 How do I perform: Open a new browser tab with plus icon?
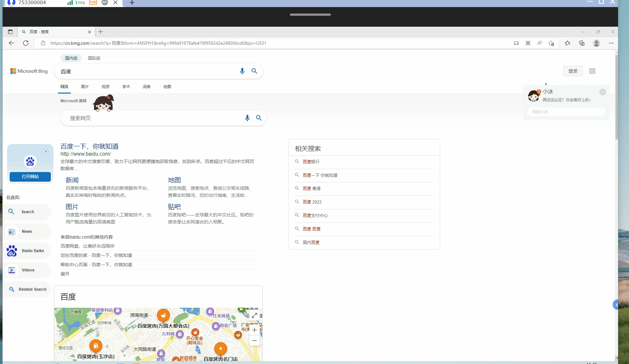pos(101,32)
